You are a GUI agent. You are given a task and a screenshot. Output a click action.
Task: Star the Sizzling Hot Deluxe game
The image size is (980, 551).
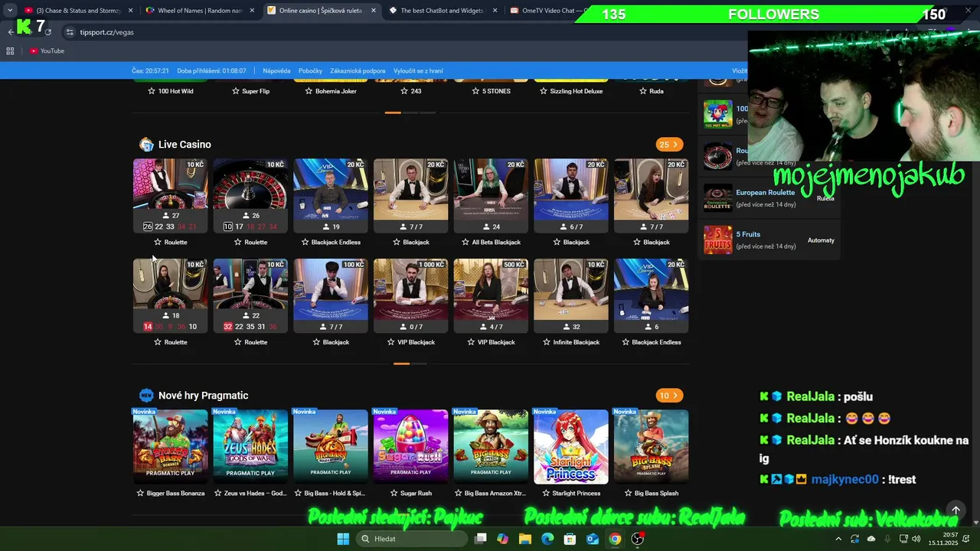pos(544,91)
